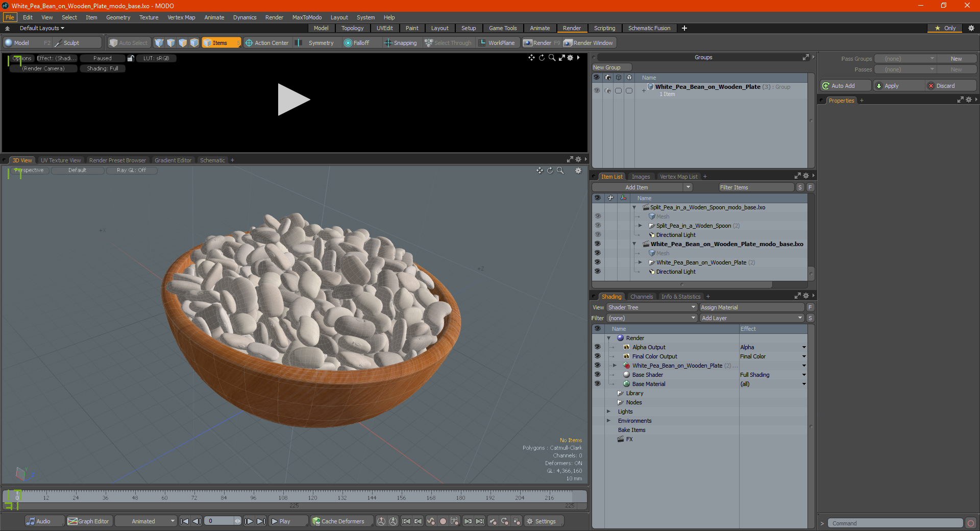
Task: Collapse Render node in shader tree
Action: 608,338
